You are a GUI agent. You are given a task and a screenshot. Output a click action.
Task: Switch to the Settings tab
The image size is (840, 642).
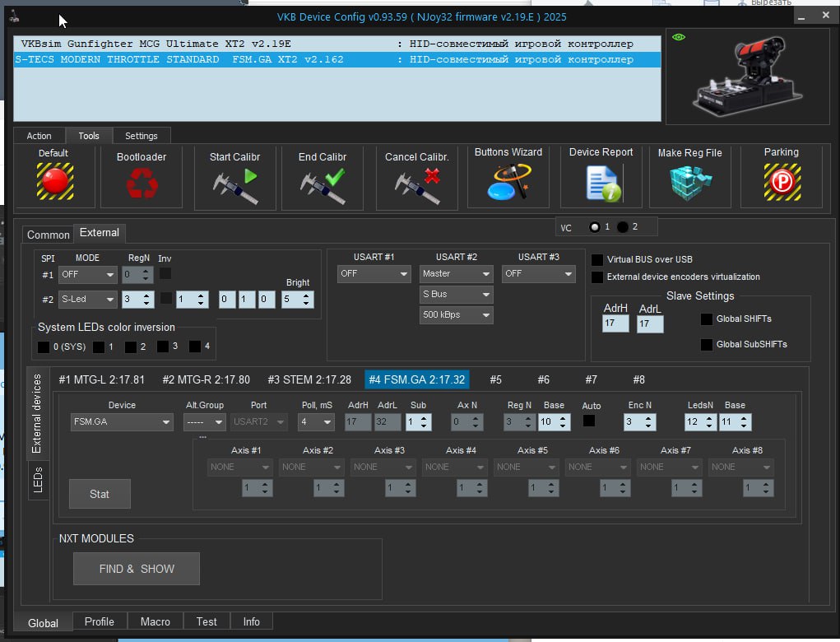click(142, 136)
